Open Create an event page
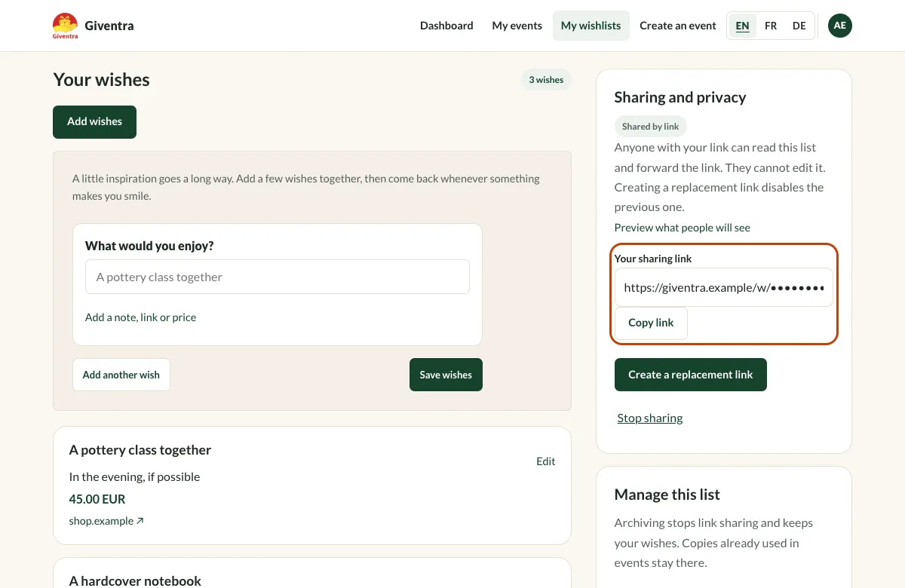The height and width of the screenshot is (588, 905). coord(678,26)
